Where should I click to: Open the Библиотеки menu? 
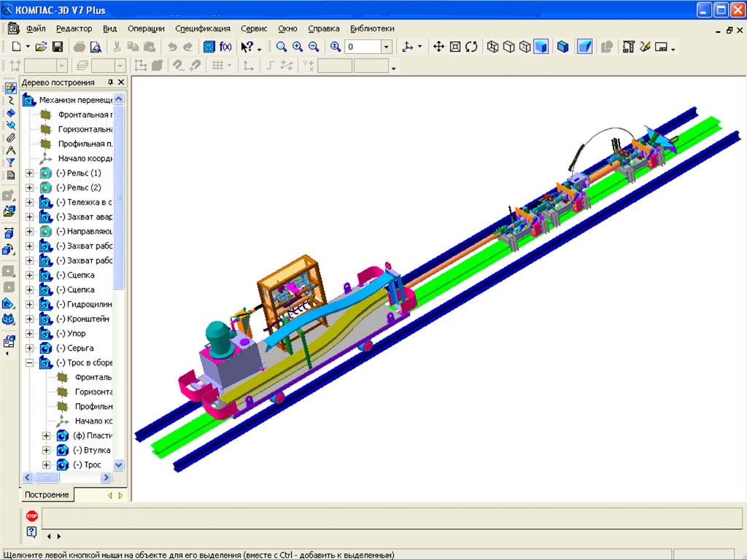click(x=372, y=28)
